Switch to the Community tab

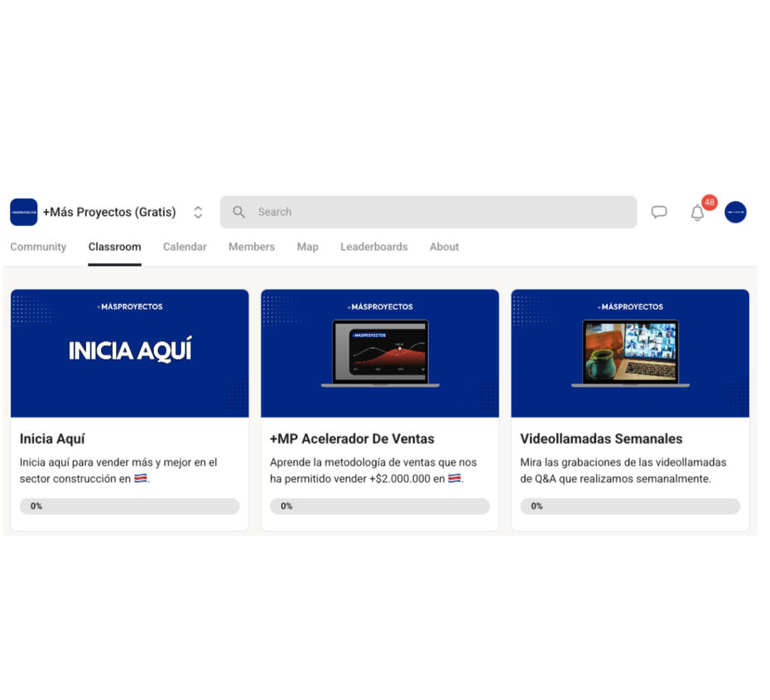(x=38, y=247)
